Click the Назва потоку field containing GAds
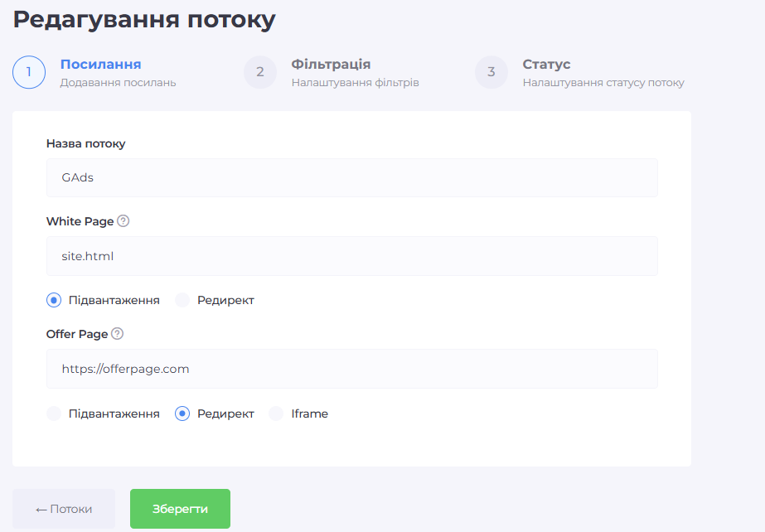This screenshot has height=532, width=765. click(x=351, y=177)
